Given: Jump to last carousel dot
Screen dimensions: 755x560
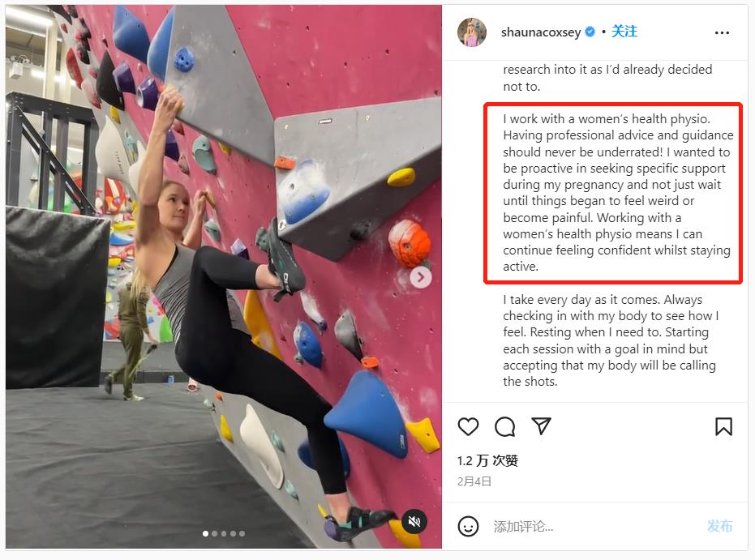Looking at the screenshot, I should 242,533.
